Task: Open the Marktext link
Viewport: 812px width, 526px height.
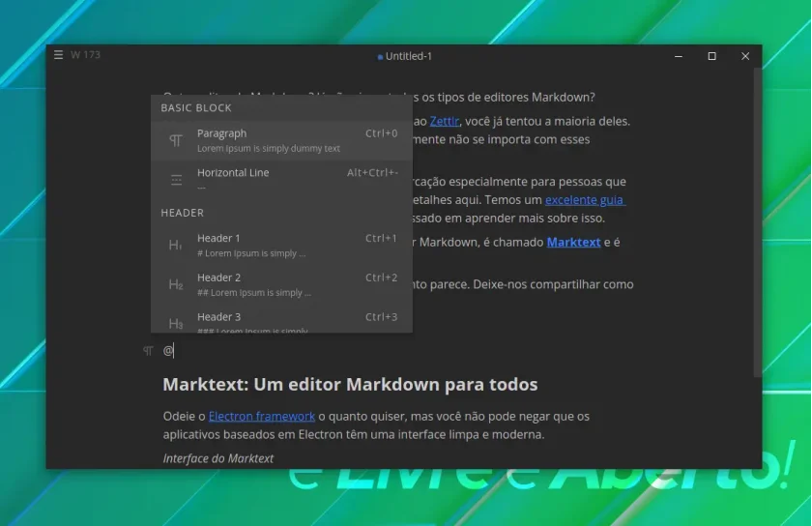Action: tap(573, 242)
